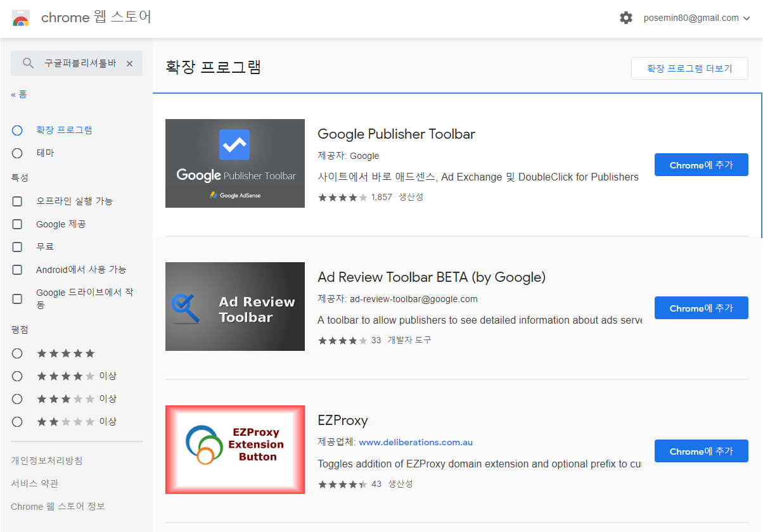Viewport: 763px width, 532px height.
Task: Select the five-star rating radio button
Action: [x=17, y=353]
